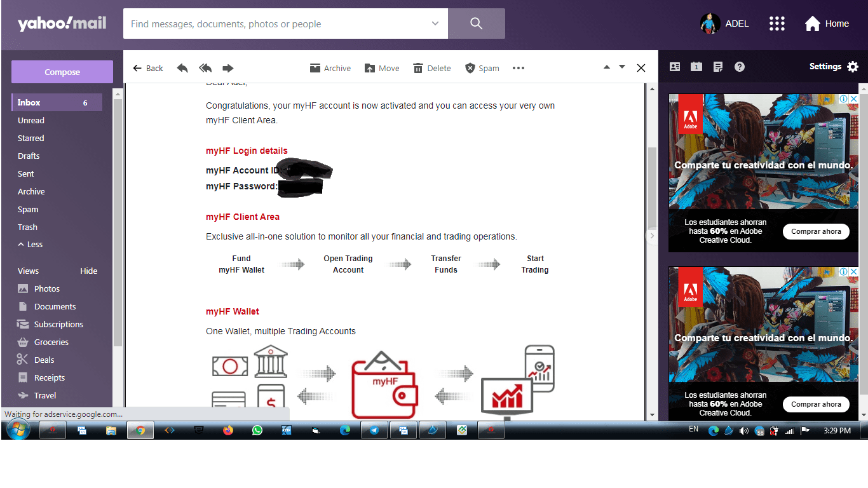Close the top Adobe ad with X

pos(854,98)
